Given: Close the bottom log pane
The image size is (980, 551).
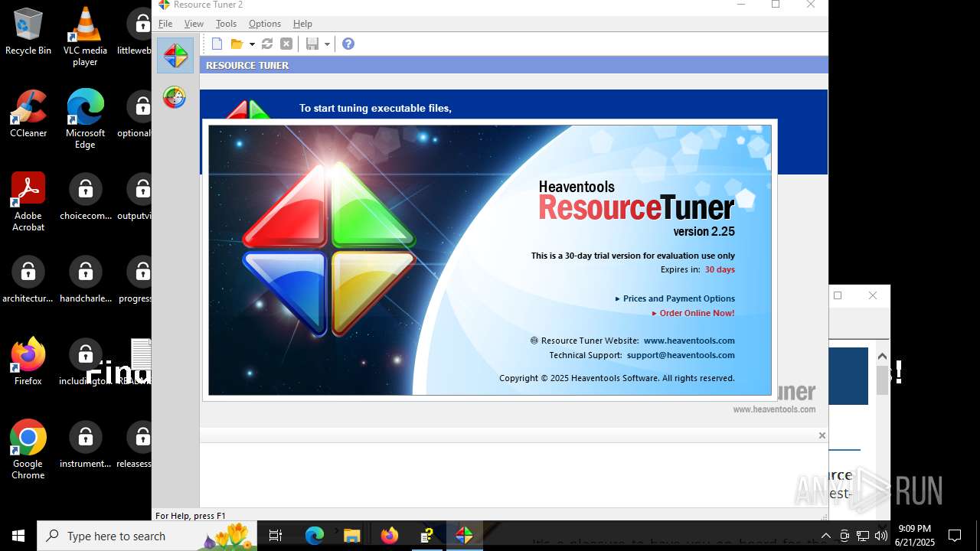Looking at the screenshot, I should point(822,435).
